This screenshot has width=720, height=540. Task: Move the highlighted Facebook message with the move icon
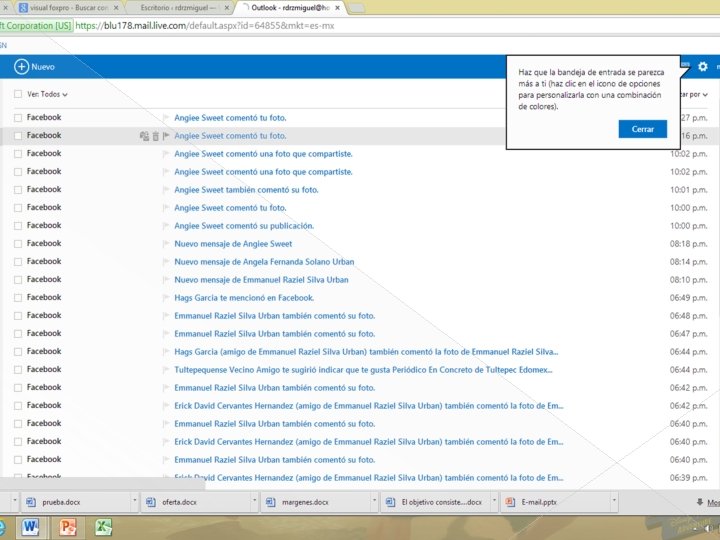coord(144,136)
